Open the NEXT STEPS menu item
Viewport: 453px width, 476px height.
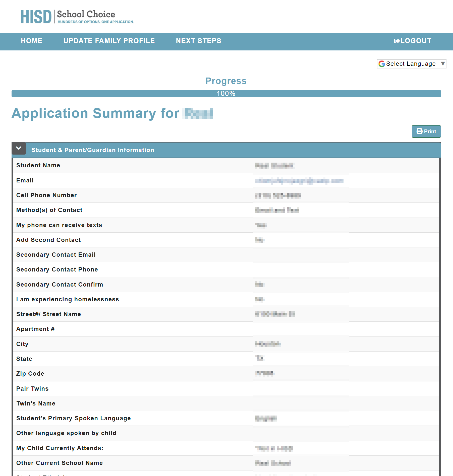(x=198, y=41)
